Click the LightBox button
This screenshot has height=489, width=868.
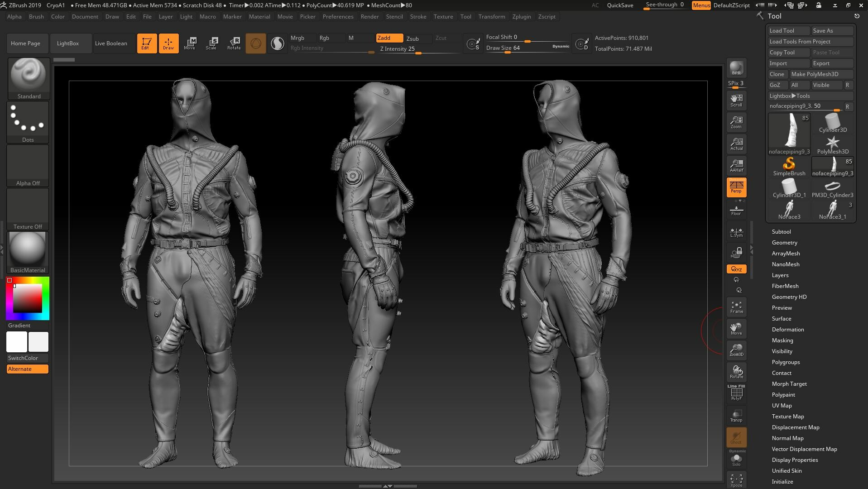pyautogui.click(x=71, y=43)
